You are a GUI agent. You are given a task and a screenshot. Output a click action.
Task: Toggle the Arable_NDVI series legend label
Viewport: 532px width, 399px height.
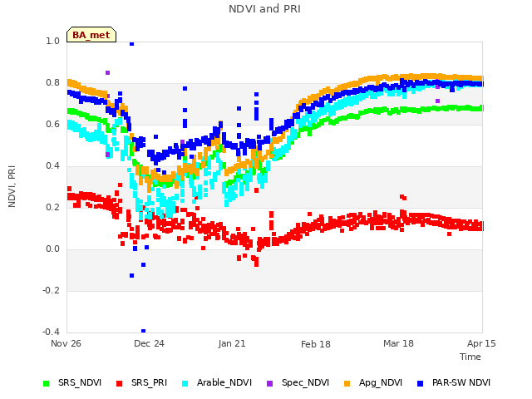point(224,382)
